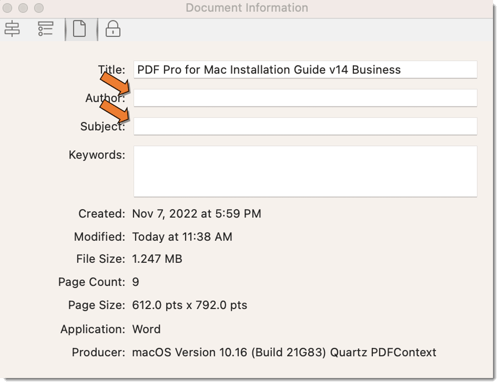Click the 'Page Size:' label

97,305
